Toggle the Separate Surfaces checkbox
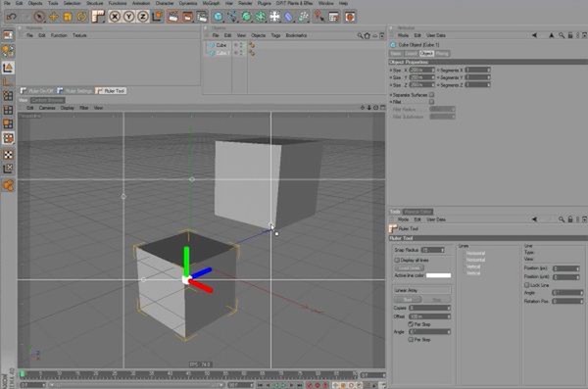Image resolution: width=588 pixels, height=389 pixels. coord(431,95)
